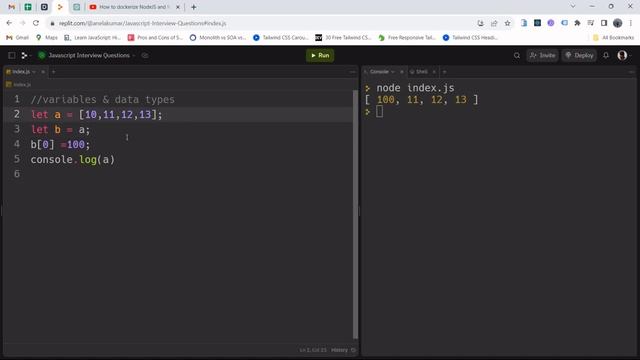Viewport: 640px width, 360px height.
Task: Click code line 'let b = a;'
Action: [60, 130]
